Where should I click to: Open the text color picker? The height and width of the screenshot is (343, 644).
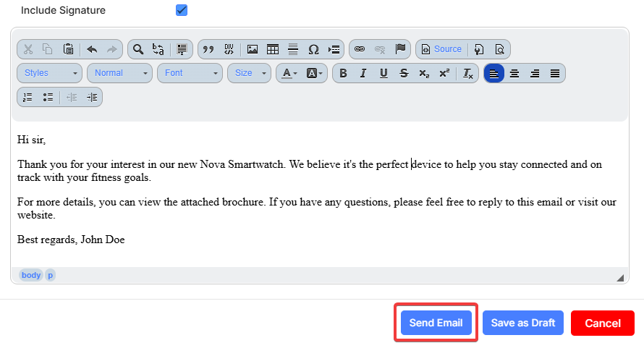pyautogui.click(x=289, y=73)
